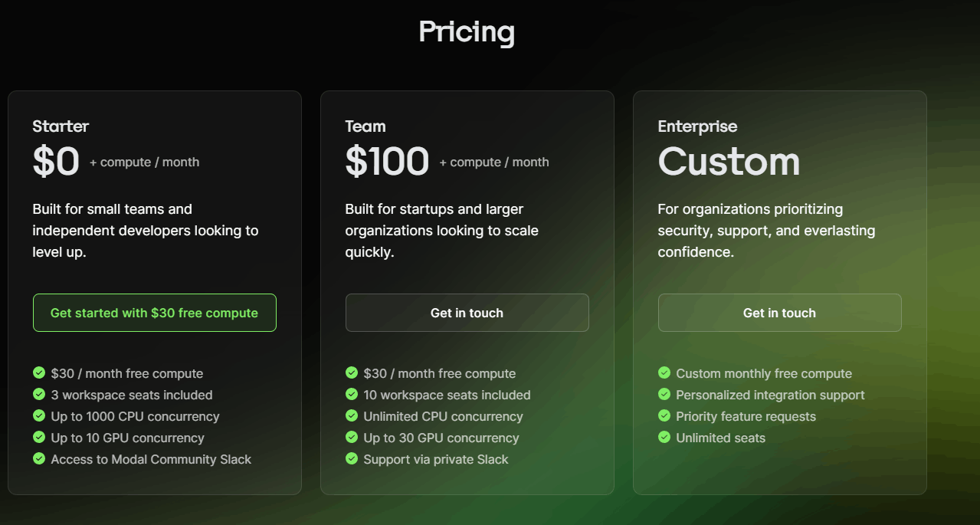This screenshot has height=525, width=980.
Task: Click Get in touch under Team plan
Action: pyautogui.click(x=467, y=313)
